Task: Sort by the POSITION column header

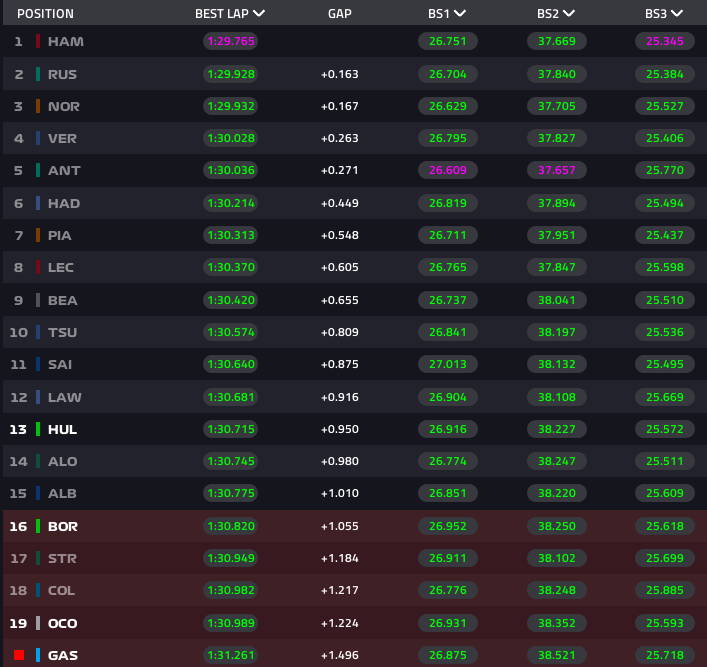Action: point(45,14)
